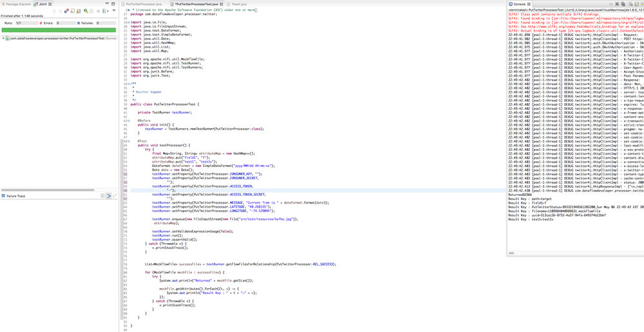Click JUnit previous failed test arrow
The width and height of the screenshot is (644, 332).
(61, 11)
